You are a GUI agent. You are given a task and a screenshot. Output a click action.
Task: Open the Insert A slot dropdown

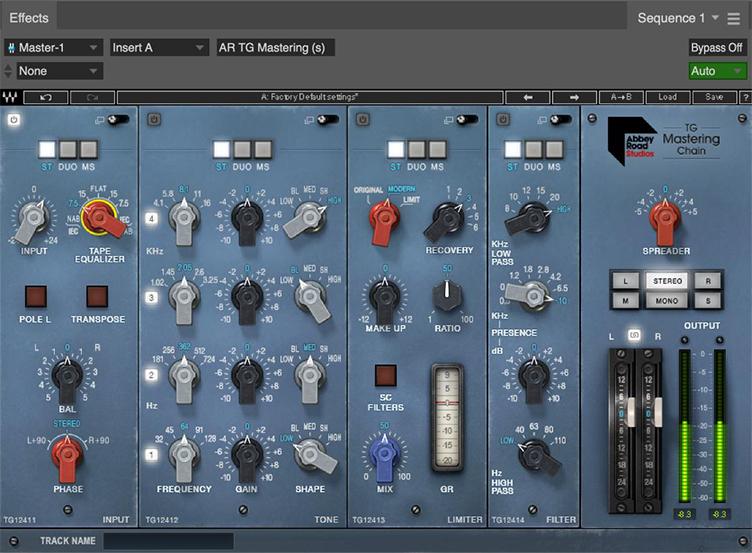(x=159, y=47)
